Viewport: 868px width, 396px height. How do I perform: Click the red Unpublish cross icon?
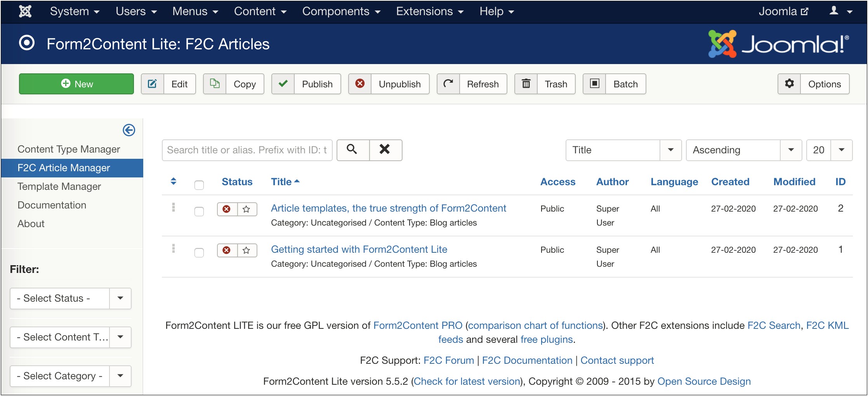(360, 84)
